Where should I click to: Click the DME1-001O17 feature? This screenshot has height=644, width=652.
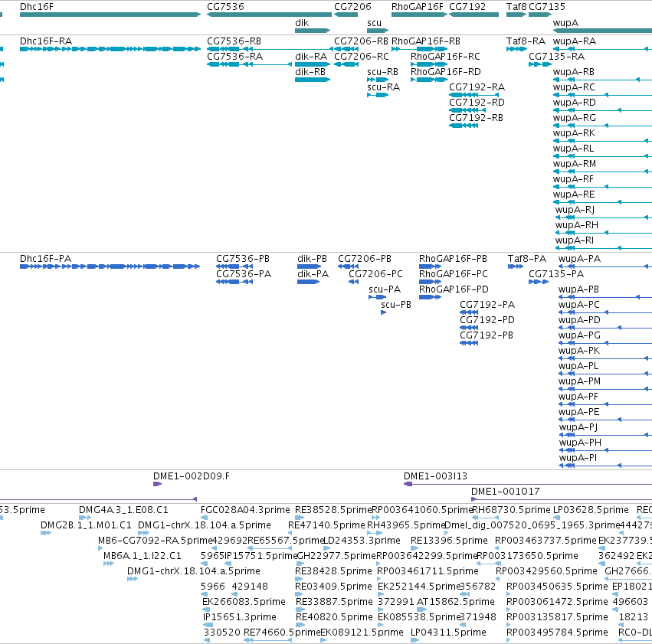pos(562,499)
